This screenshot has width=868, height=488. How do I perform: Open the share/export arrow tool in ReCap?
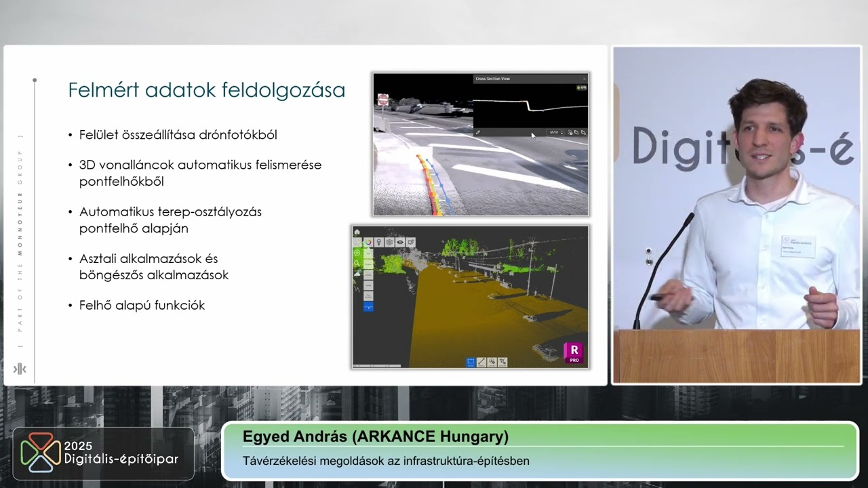(411, 242)
